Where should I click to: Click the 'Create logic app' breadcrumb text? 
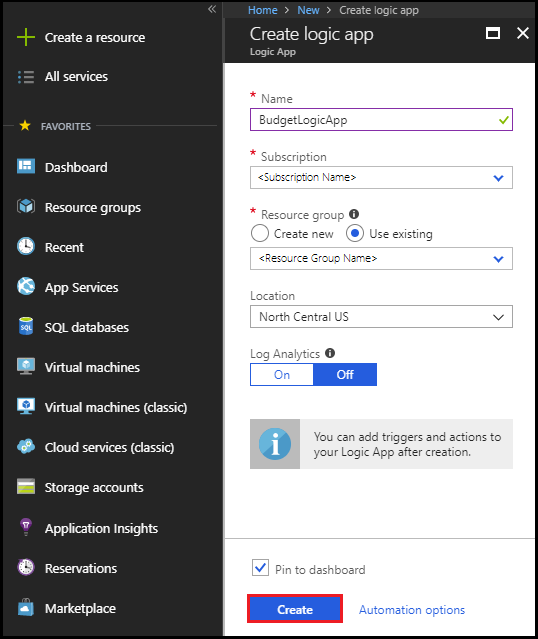coord(379,10)
